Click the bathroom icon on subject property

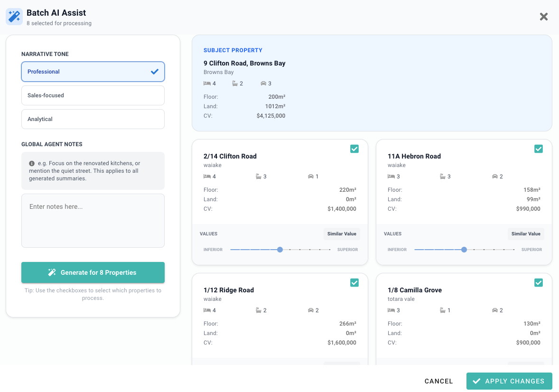coord(235,84)
